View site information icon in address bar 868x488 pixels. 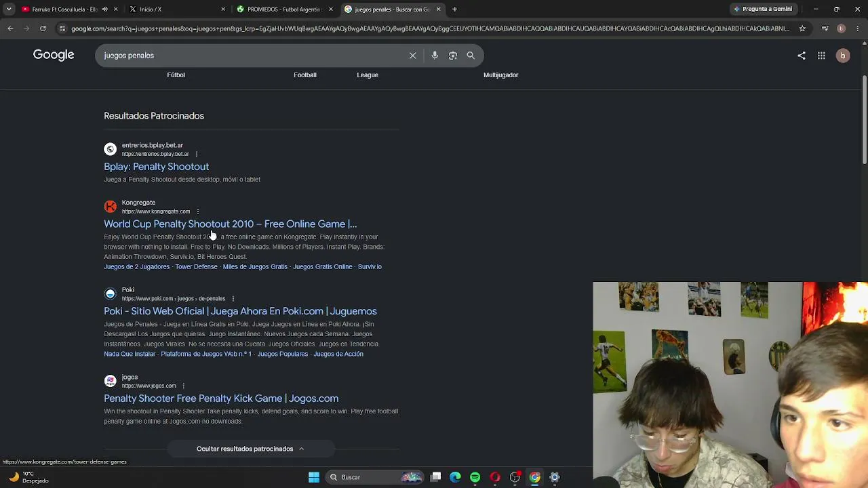62,28
